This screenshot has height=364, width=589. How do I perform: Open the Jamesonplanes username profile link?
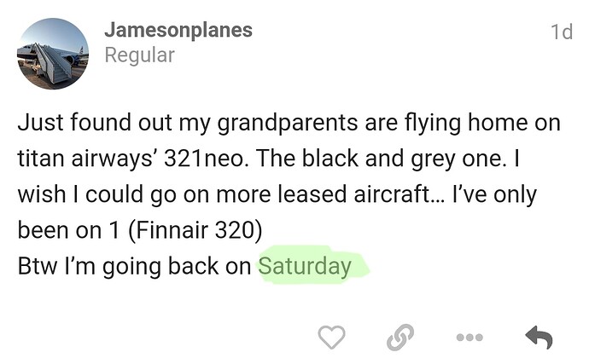click(178, 31)
